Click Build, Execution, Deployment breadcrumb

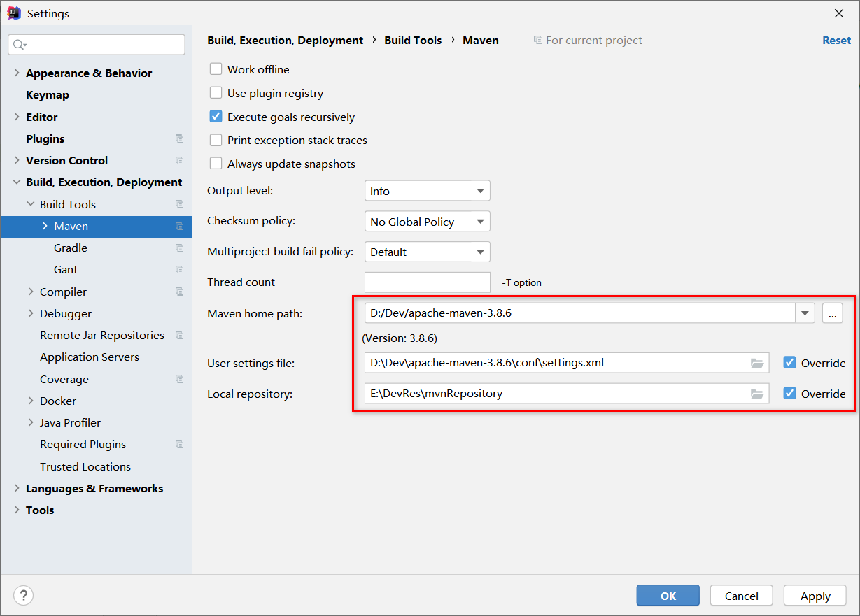[x=286, y=41]
